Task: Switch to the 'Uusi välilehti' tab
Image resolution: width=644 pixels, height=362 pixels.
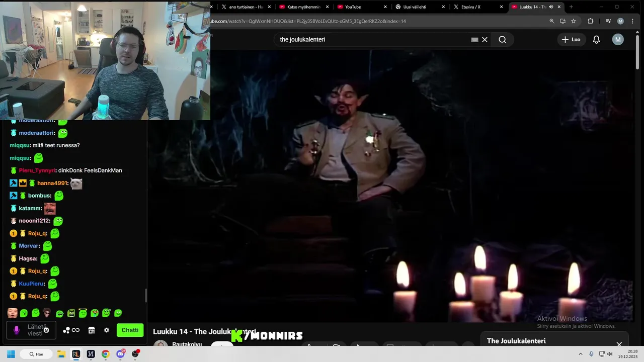Action: pyautogui.click(x=420, y=7)
